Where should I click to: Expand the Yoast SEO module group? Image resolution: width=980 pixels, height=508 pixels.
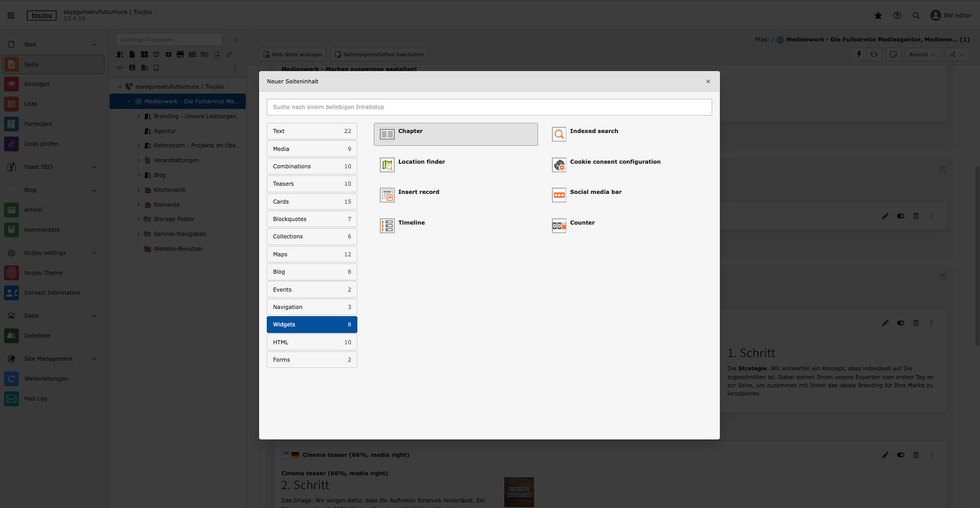pos(94,167)
